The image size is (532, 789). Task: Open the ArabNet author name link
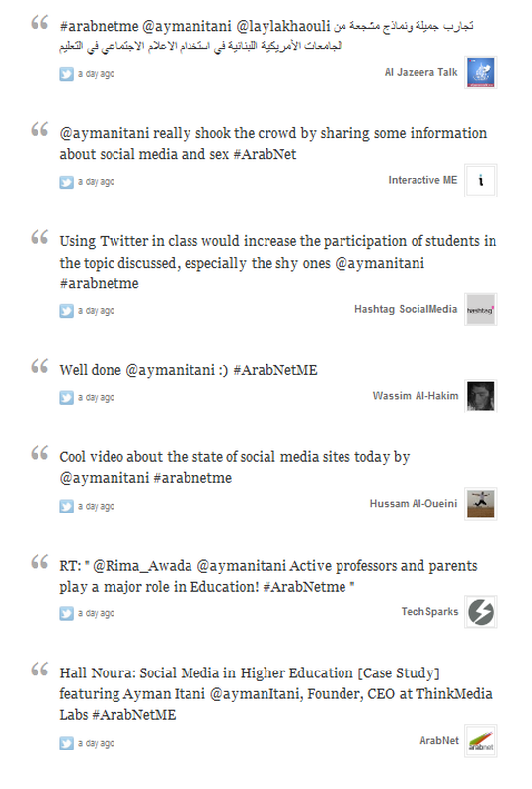coord(439,741)
